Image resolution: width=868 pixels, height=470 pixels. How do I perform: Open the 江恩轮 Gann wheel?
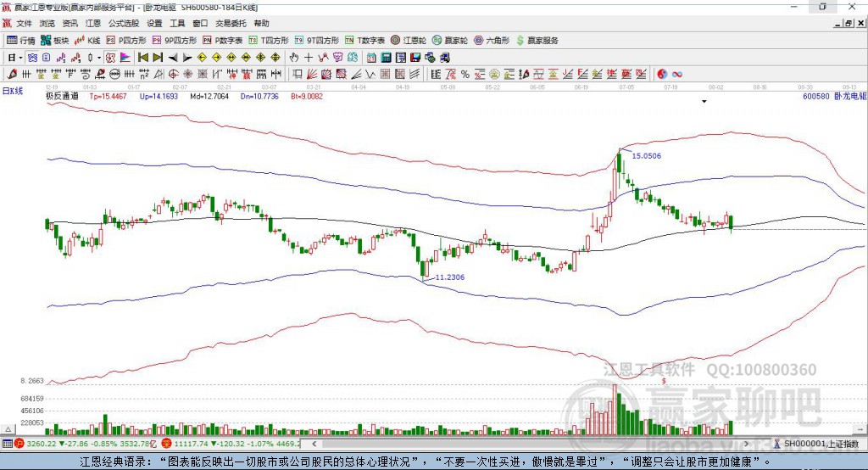point(409,41)
